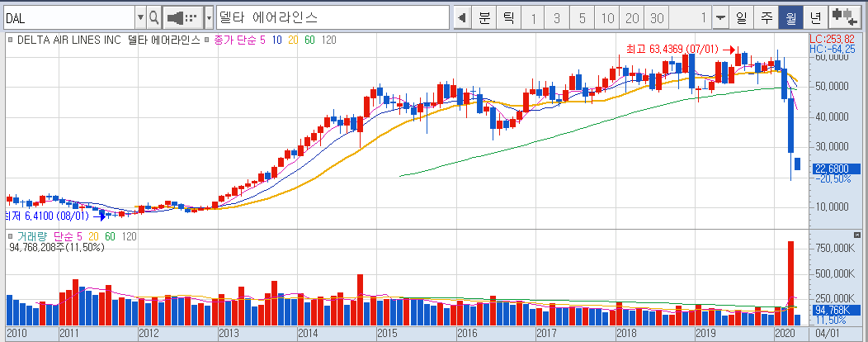Click price MA 60 legend label

310,40
